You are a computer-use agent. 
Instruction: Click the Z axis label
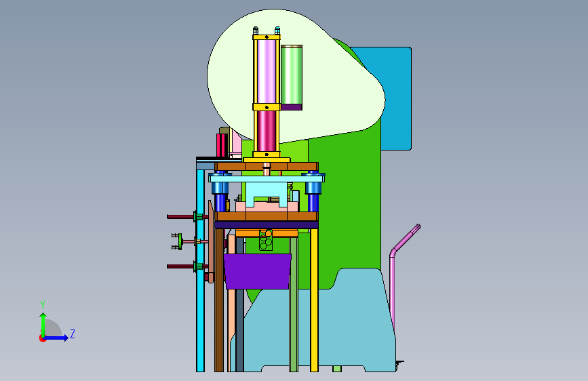pos(73,334)
